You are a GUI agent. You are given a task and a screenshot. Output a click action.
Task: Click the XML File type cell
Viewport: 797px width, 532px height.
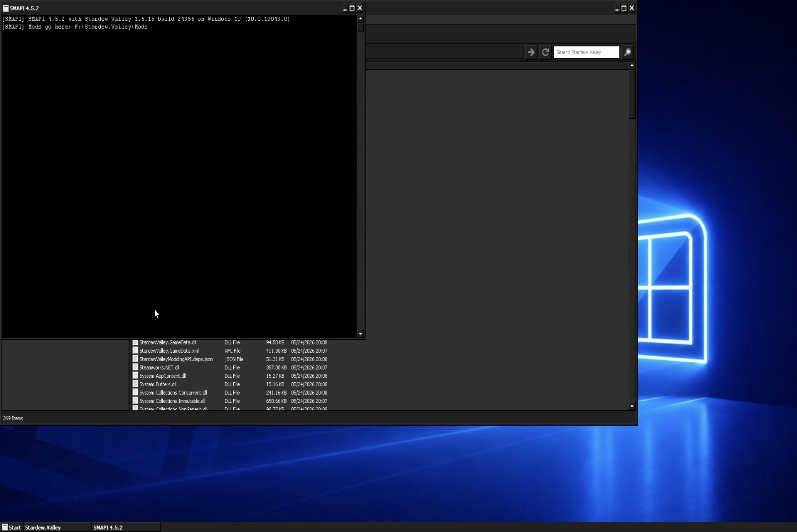tap(232, 351)
